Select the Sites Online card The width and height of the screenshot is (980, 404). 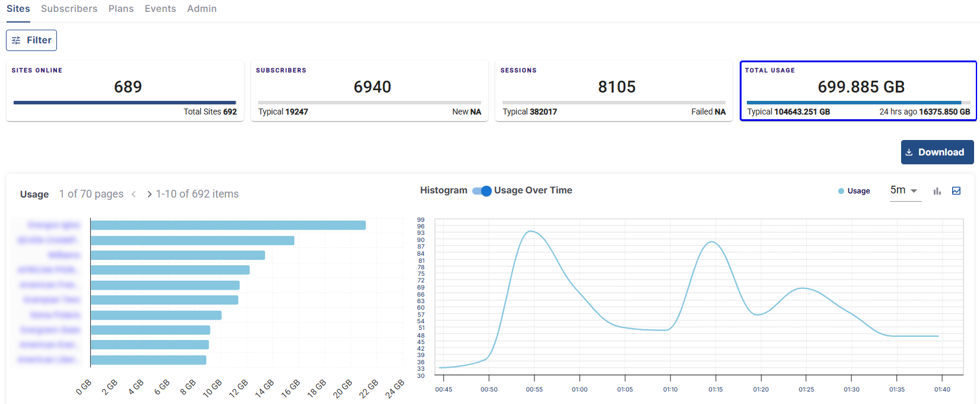[125, 91]
